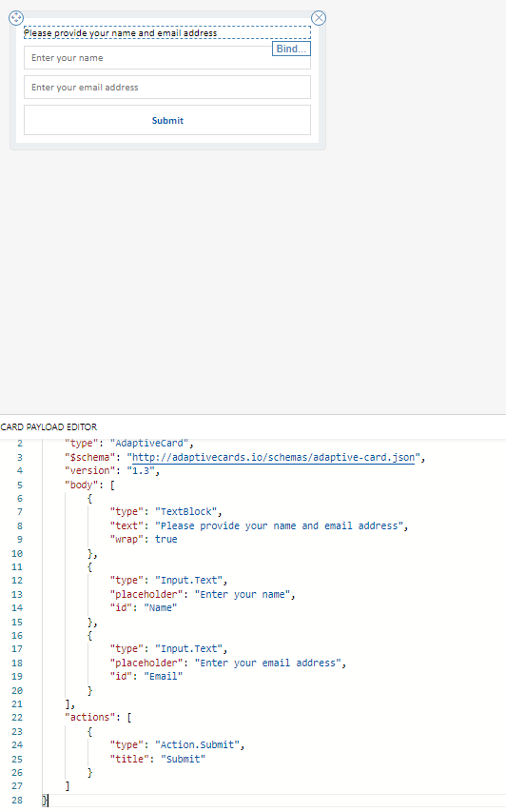Click the "Email" id value on line 19

coord(163,676)
